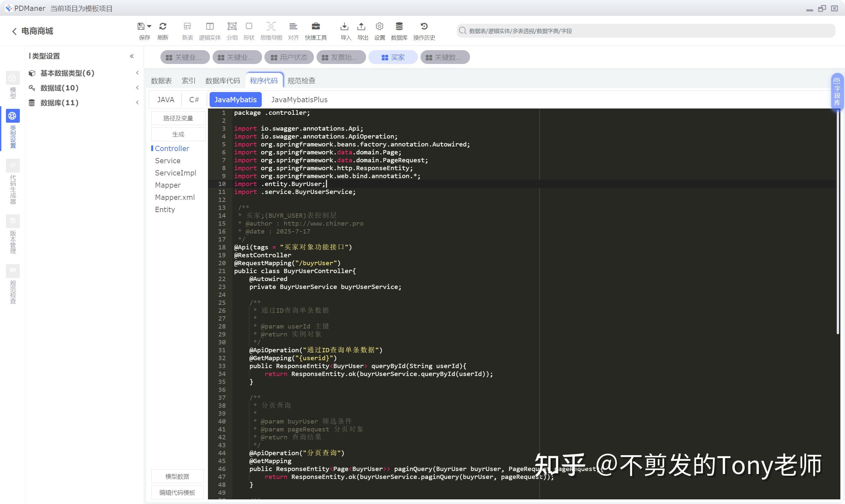
Task: View the 操作历史 operation history
Action: (x=423, y=31)
